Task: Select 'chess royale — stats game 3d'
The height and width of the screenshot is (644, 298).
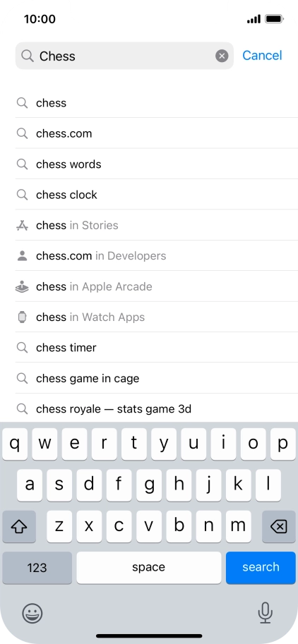Action: 157,408
